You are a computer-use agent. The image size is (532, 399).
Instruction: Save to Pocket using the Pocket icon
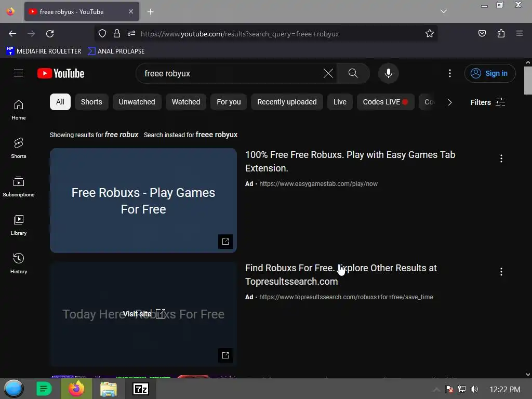[482, 33]
